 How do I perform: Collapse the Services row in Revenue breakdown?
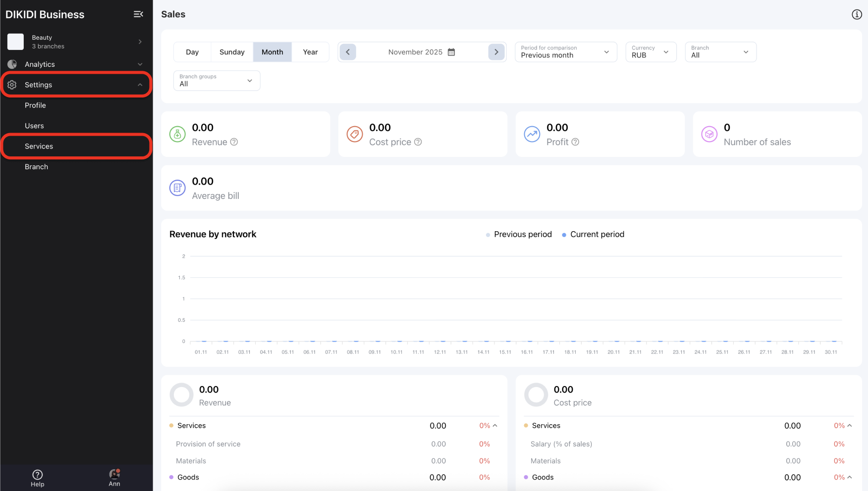[x=495, y=426]
